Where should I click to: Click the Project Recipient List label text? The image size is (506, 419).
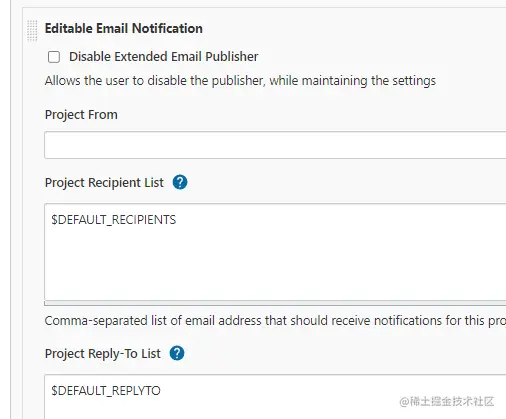pos(104,183)
